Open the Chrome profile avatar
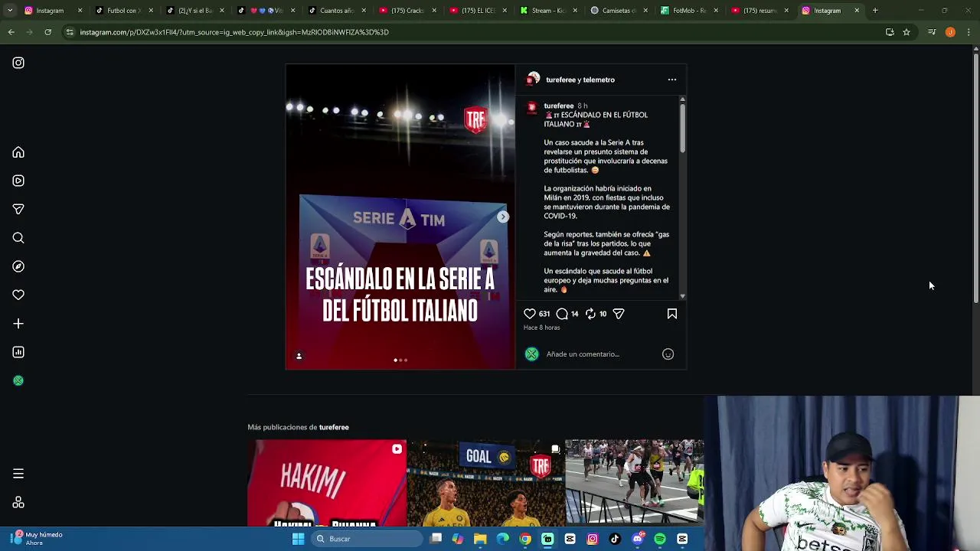This screenshot has height=551, width=980. 950,32
